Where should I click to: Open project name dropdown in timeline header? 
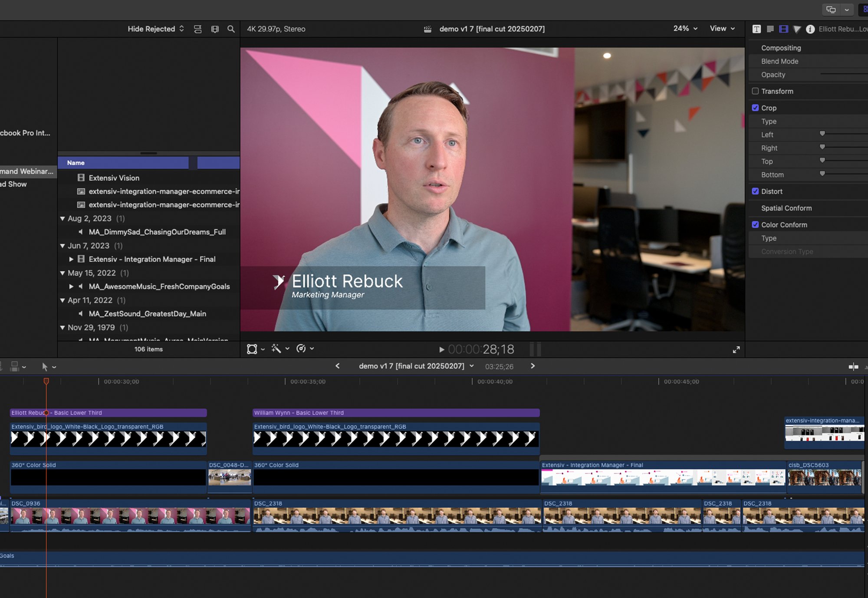pos(471,366)
